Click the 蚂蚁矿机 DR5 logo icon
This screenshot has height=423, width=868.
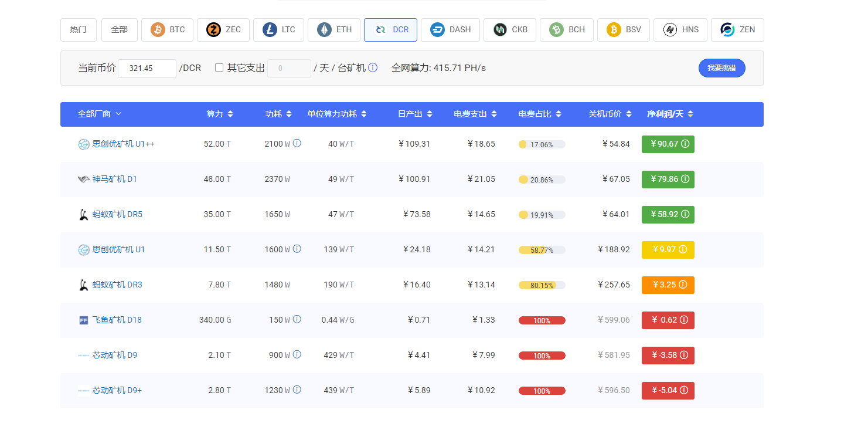click(83, 215)
